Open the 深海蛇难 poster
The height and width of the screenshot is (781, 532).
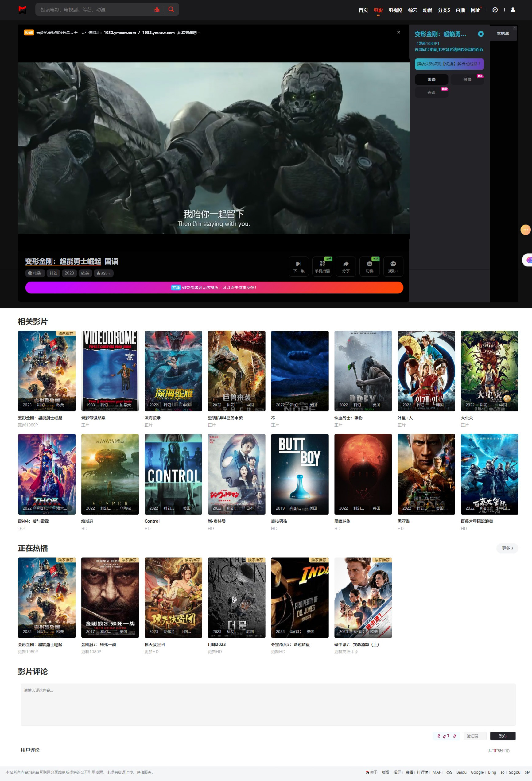[x=173, y=371]
